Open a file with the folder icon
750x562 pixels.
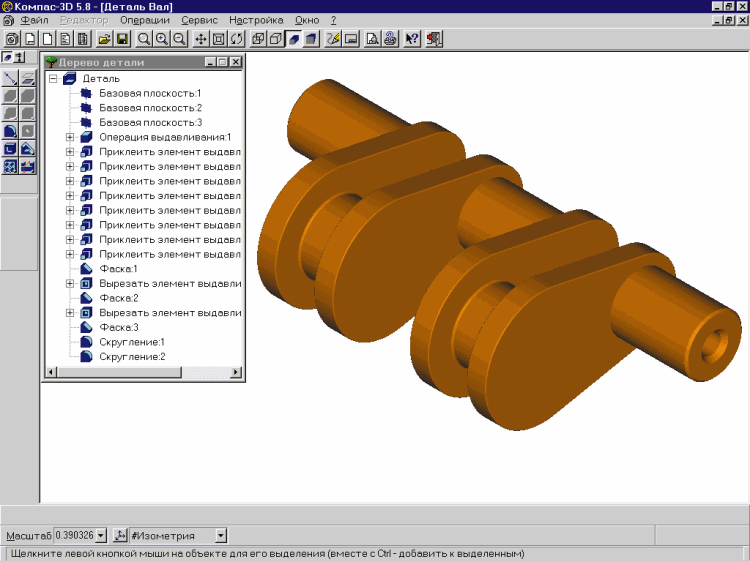104,39
